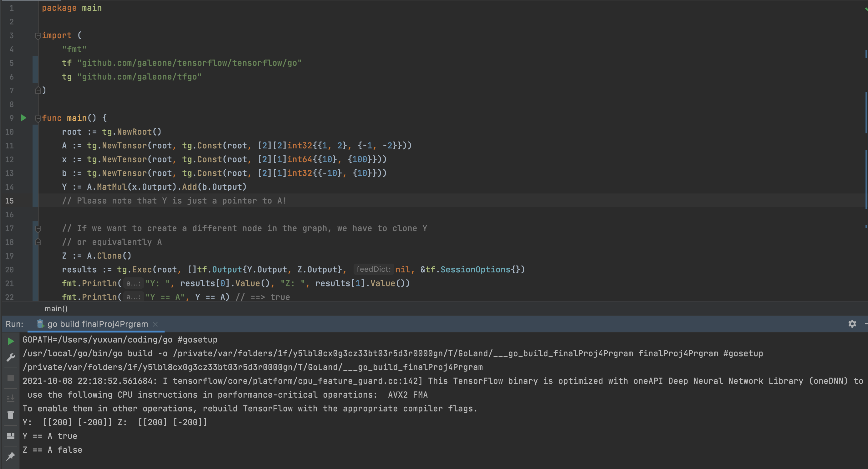
Task: Collapse the import block fold marker
Action: (38, 35)
